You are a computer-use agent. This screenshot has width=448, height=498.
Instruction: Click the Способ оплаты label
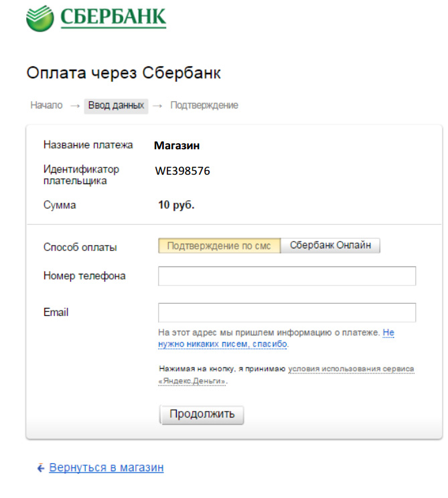coord(80,247)
